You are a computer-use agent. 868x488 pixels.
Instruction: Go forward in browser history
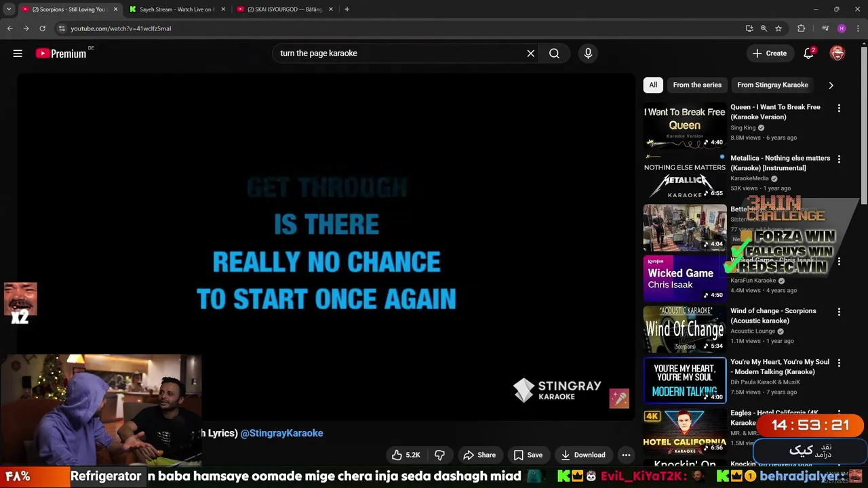(26, 28)
